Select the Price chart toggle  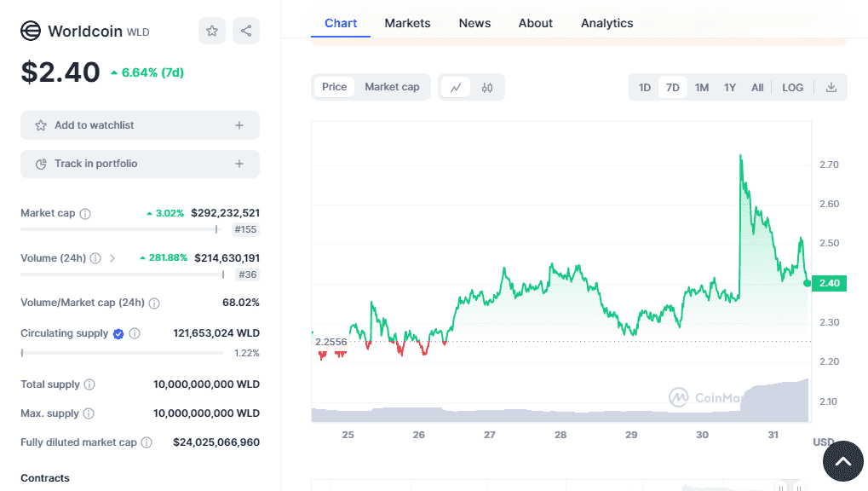[x=335, y=87]
